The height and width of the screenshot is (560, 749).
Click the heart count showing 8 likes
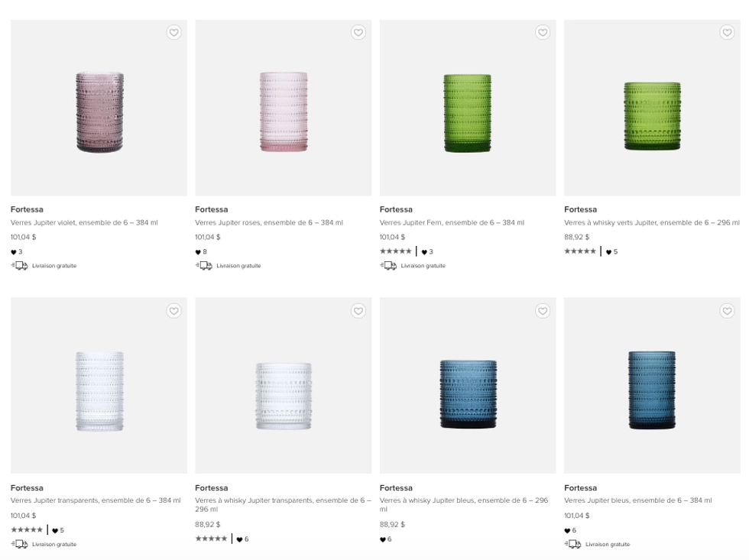click(201, 250)
